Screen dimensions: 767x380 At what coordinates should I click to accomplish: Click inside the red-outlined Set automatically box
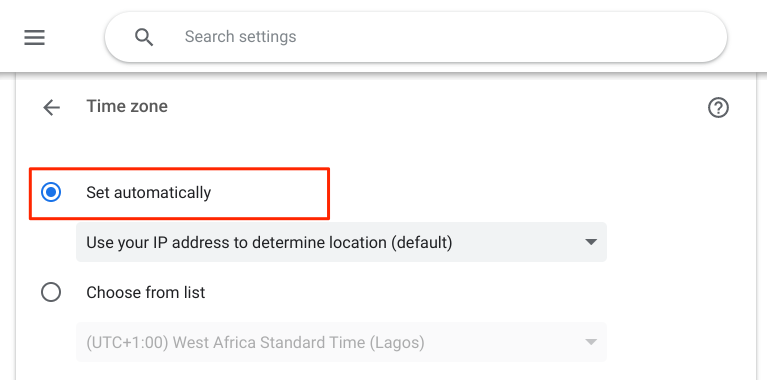pos(180,194)
